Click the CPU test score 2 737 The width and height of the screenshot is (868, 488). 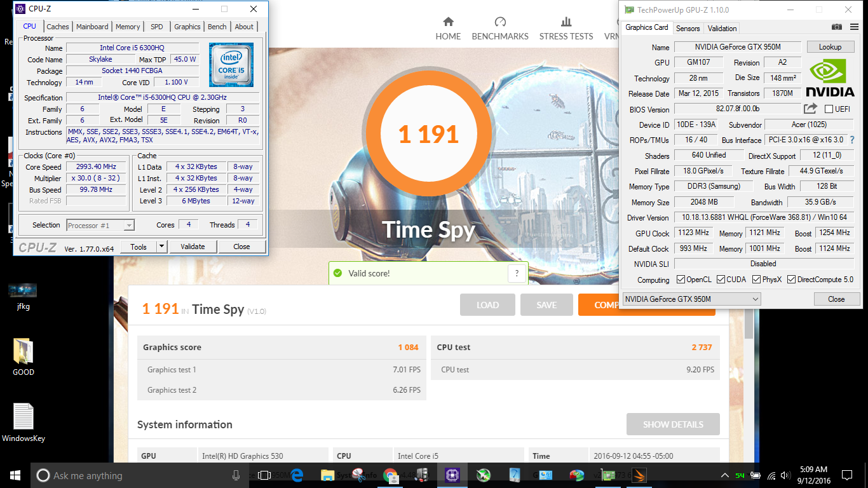702,347
